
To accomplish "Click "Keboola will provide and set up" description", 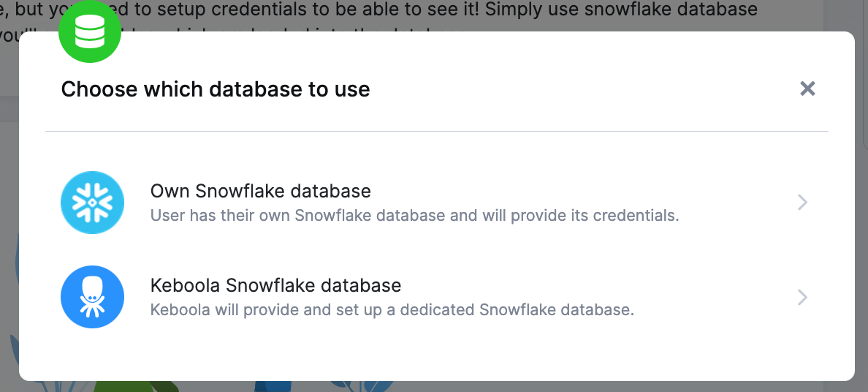I will pyautogui.click(x=392, y=309).
